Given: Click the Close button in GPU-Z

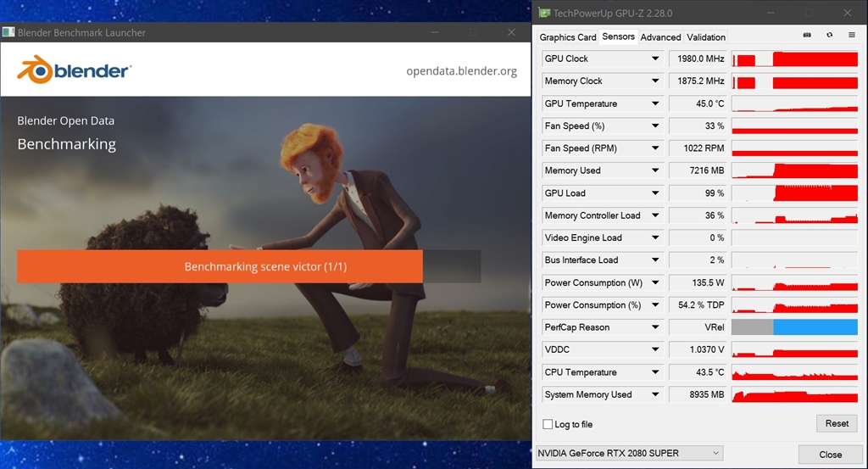Looking at the screenshot, I should (x=830, y=454).
